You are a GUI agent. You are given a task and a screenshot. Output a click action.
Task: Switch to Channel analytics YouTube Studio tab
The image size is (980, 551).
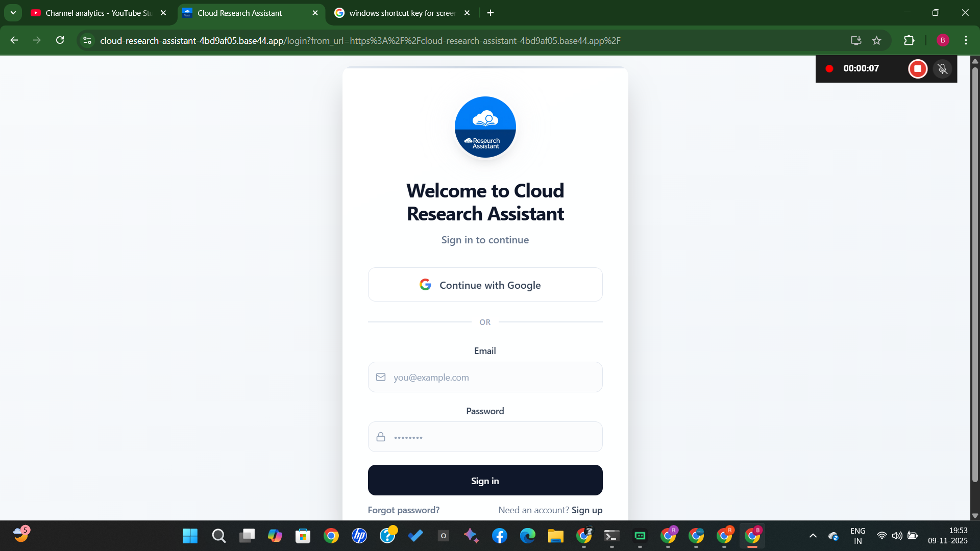pos(98,13)
